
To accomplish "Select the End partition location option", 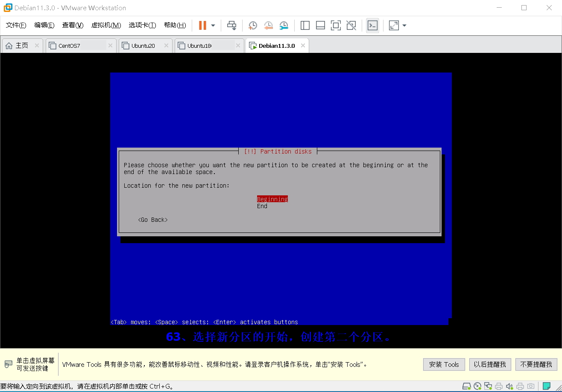I will (262, 206).
